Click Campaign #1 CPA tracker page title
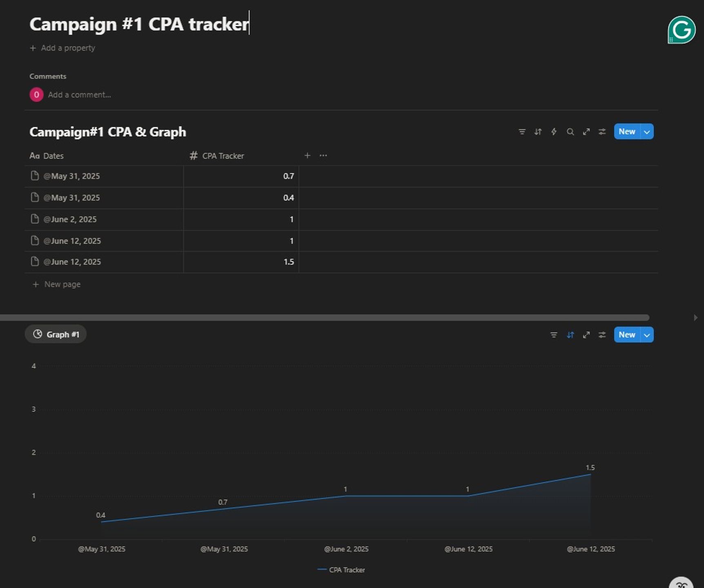The image size is (704, 588). point(139,24)
